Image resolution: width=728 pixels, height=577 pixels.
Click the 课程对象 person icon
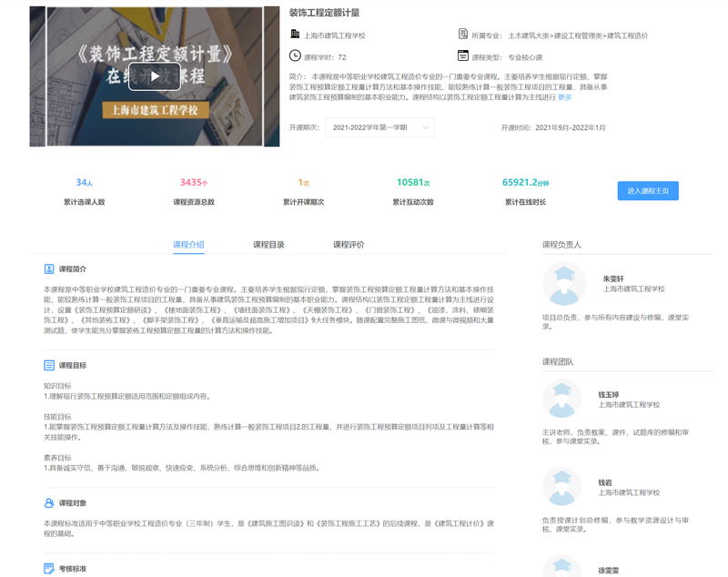(x=49, y=502)
